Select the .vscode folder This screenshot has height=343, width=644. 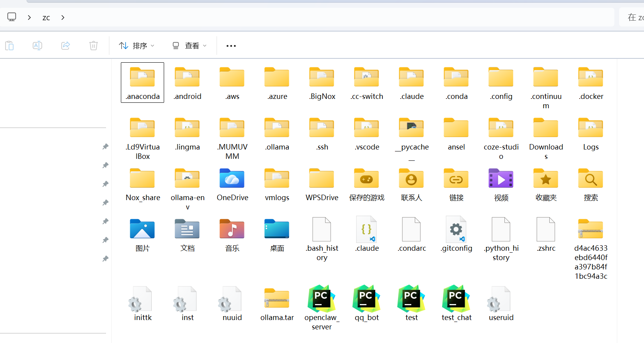click(x=367, y=133)
